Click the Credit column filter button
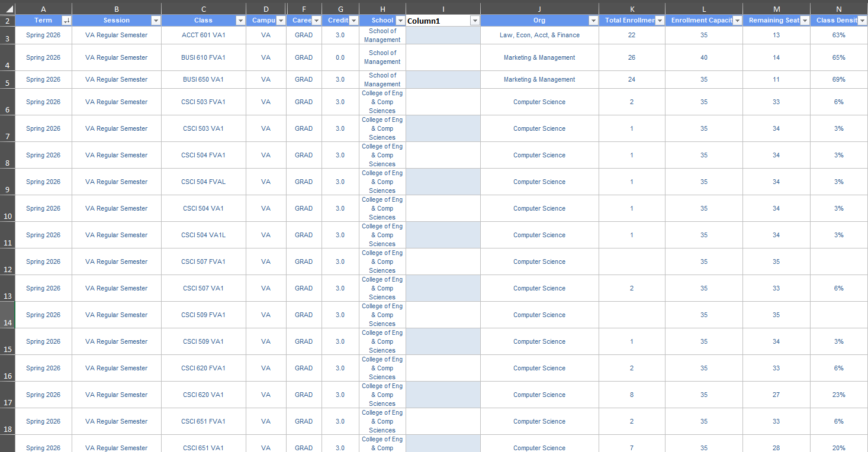Image resolution: width=868 pixels, height=452 pixels. [353, 21]
